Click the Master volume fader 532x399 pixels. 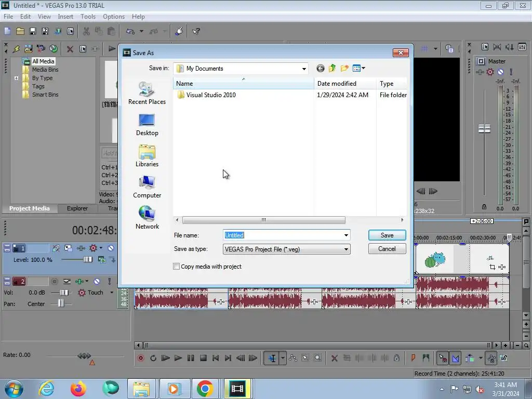pos(484,129)
